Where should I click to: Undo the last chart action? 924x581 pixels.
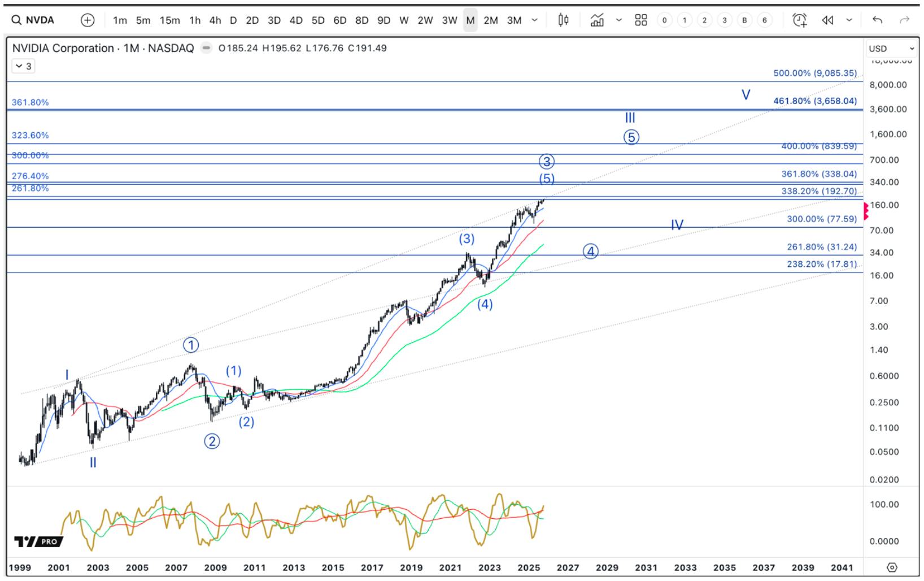point(877,20)
